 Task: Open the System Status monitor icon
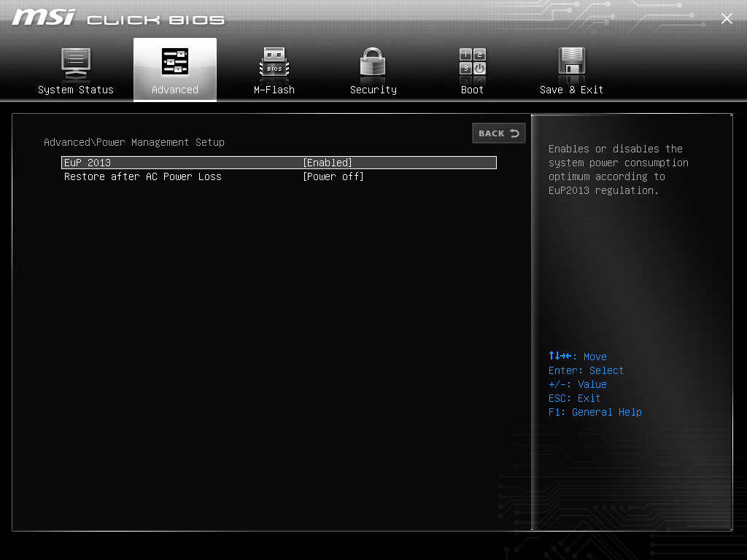pyautogui.click(x=76, y=63)
